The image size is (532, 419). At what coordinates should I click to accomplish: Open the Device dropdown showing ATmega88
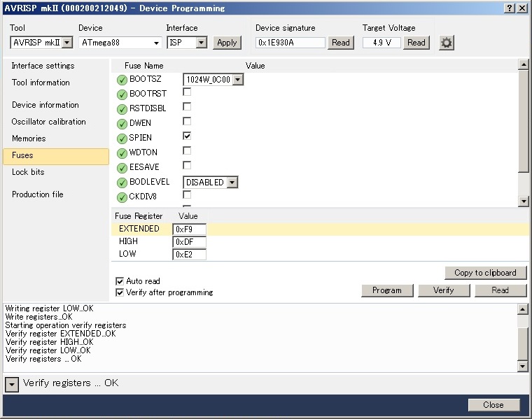tap(120, 43)
